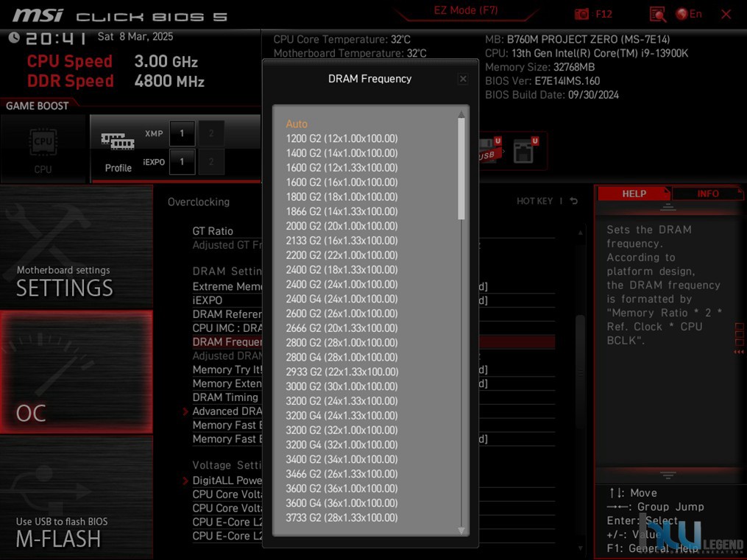The height and width of the screenshot is (560, 747).
Task: Click the GAME BOOST label
Action: pos(37,106)
